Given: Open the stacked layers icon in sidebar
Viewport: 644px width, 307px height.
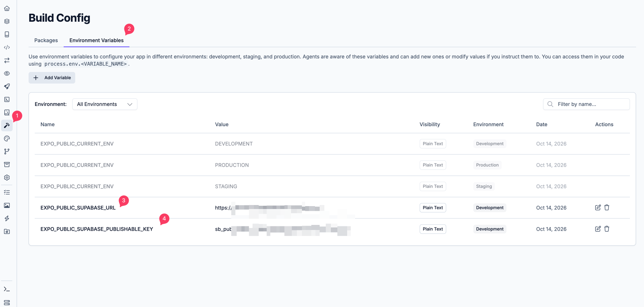Looking at the screenshot, I should 7,21.
